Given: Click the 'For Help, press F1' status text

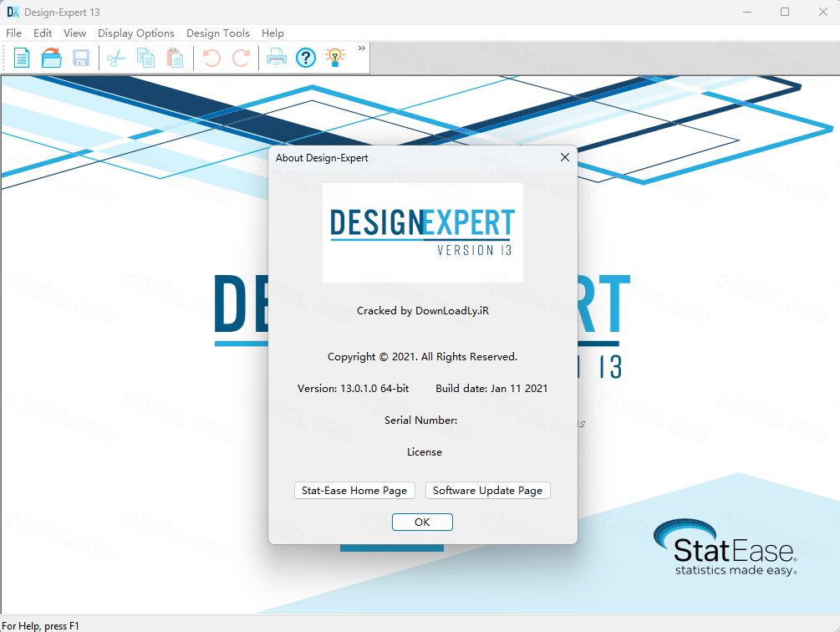Looking at the screenshot, I should pos(40,625).
